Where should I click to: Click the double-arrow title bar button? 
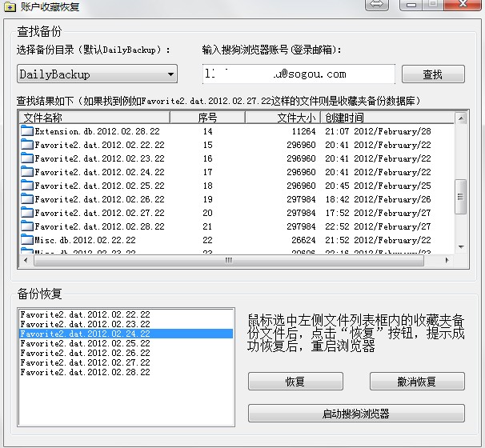[x=377, y=4]
